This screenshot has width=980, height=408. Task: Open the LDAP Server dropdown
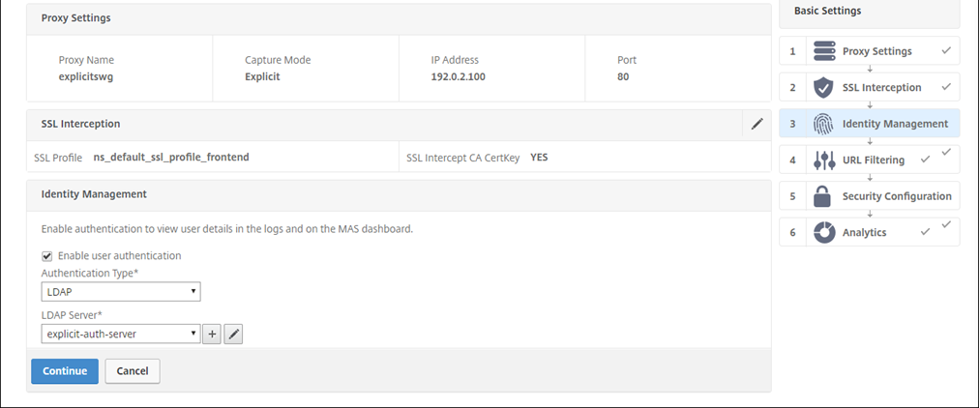click(x=121, y=334)
